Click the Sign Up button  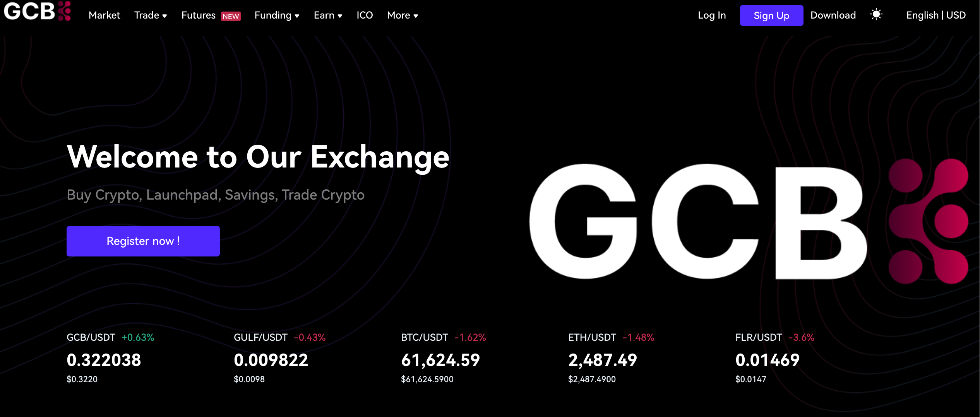coord(771,15)
